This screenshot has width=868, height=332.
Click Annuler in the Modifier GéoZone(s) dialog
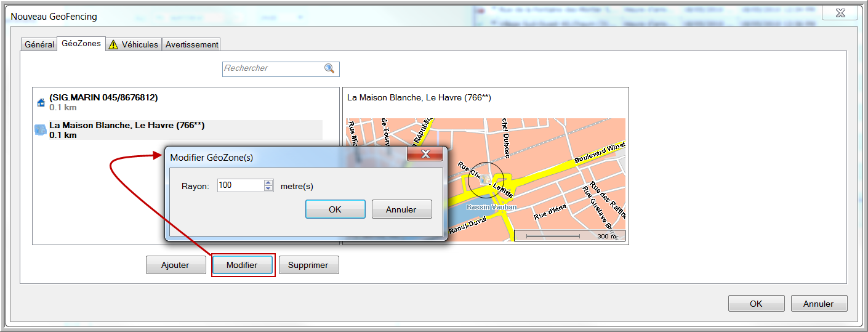pos(401,209)
